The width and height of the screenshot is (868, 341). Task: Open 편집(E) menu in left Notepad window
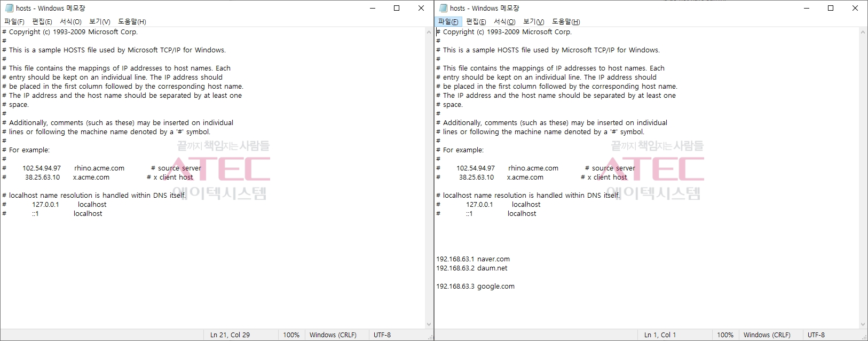click(x=42, y=21)
